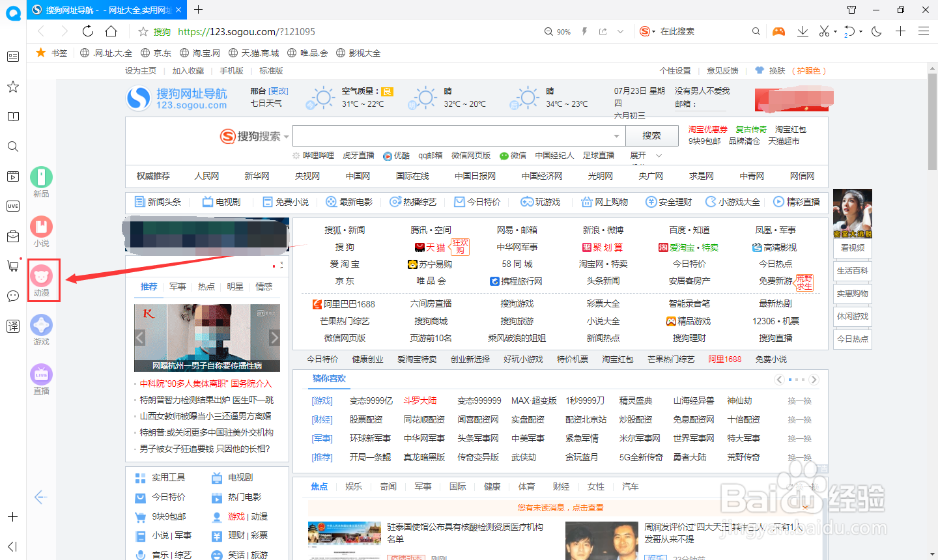938x560 pixels.
Task: Open the download manager icon
Action: point(803,31)
